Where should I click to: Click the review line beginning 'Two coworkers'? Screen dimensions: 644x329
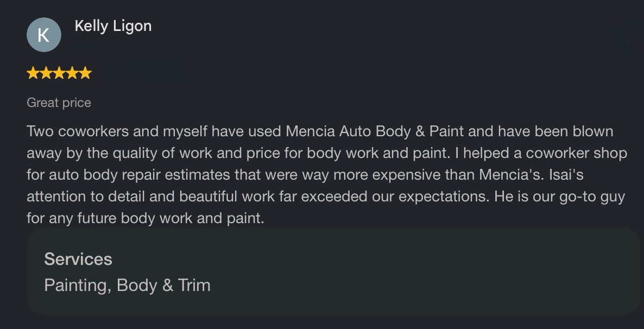(320, 131)
